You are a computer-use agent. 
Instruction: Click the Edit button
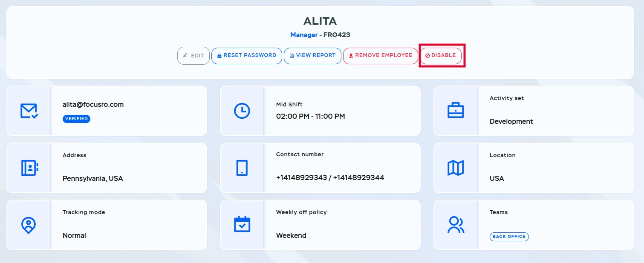pyautogui.click(x=193, y=56)
